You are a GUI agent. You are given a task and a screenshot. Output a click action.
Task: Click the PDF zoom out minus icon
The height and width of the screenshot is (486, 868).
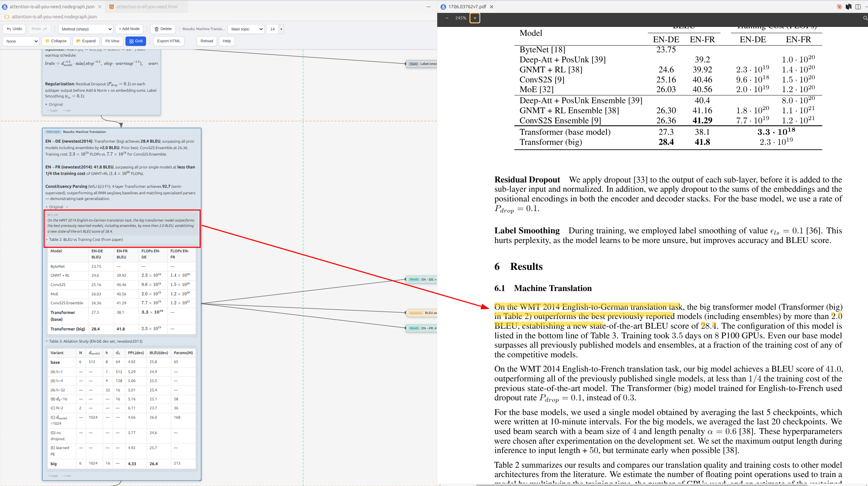(447, 18)
